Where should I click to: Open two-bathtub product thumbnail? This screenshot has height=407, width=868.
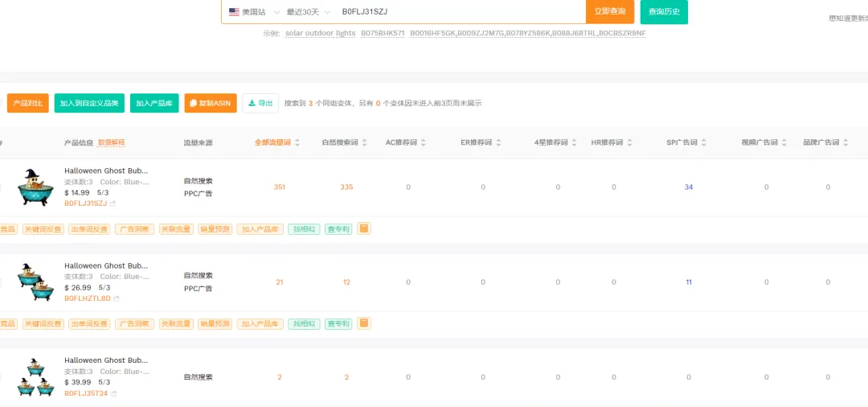36,282
